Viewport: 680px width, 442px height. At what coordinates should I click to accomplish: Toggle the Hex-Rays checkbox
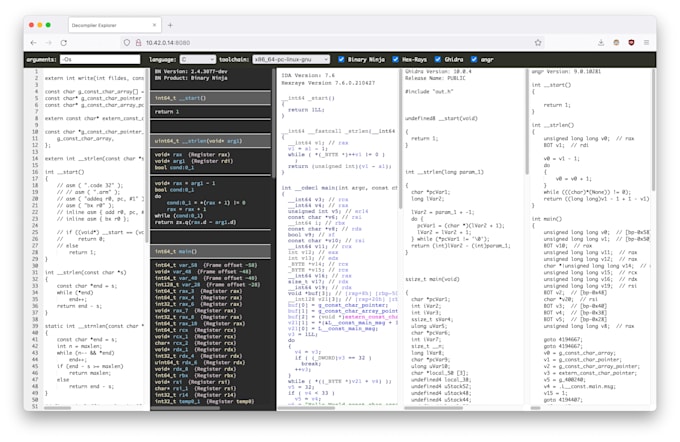click(396, 59)
